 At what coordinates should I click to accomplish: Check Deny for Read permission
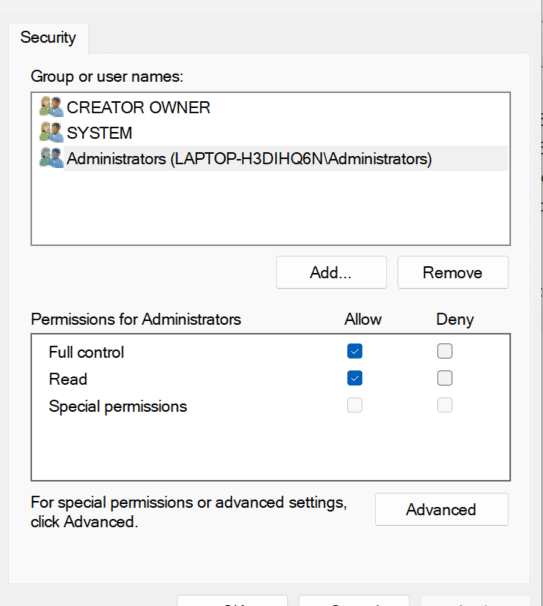444,378
